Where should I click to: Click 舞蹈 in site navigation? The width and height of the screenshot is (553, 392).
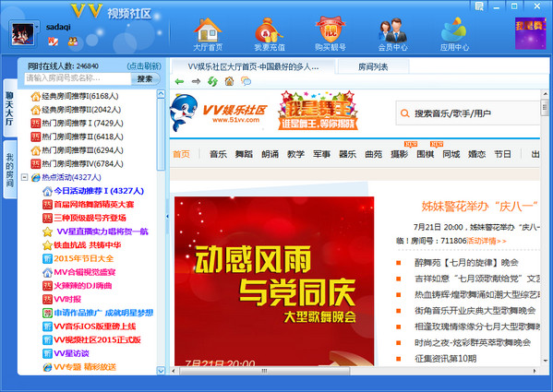click(244, 154)
